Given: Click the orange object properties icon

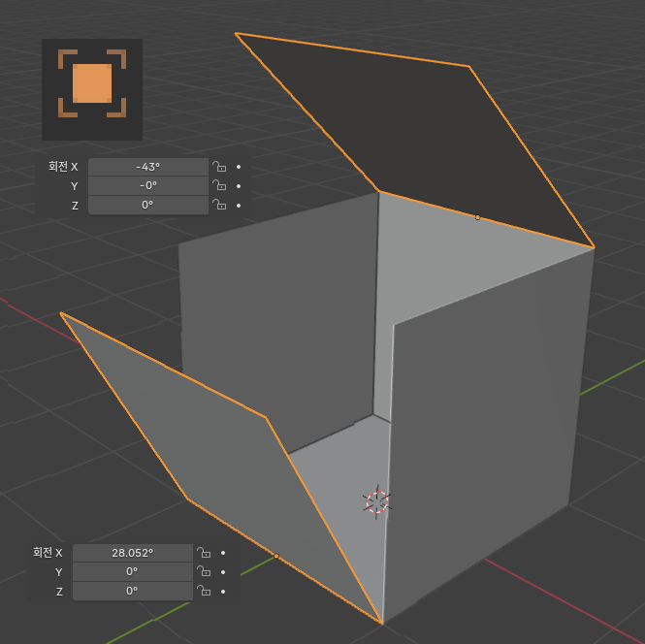Looking at the screenshot, I should pos(92,83).
